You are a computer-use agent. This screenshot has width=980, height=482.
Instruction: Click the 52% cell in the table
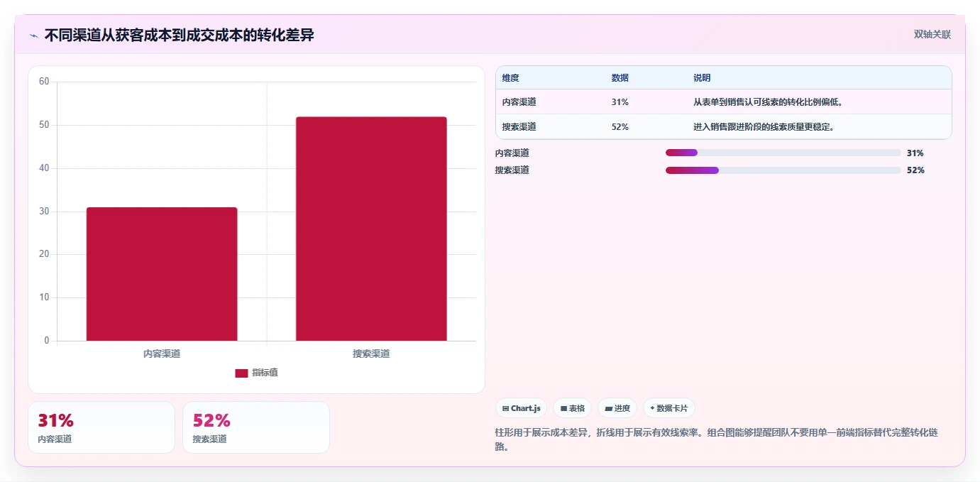pos(620,127)
